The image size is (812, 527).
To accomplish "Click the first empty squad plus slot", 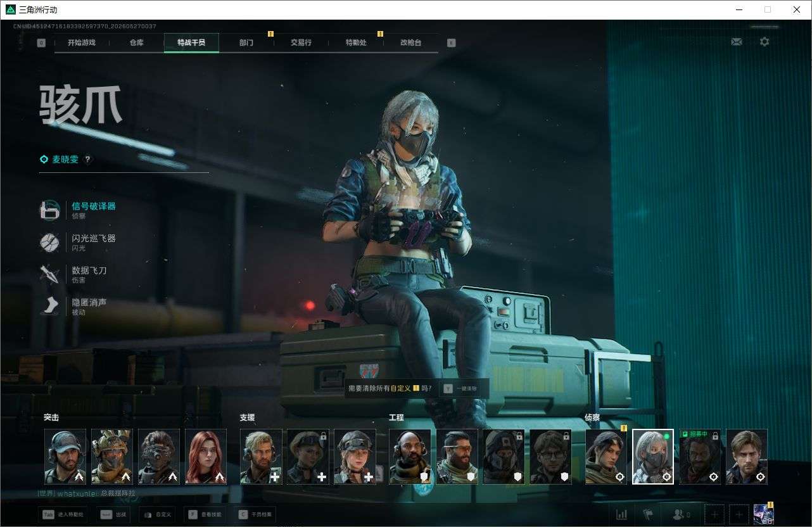I will point(714,514).
